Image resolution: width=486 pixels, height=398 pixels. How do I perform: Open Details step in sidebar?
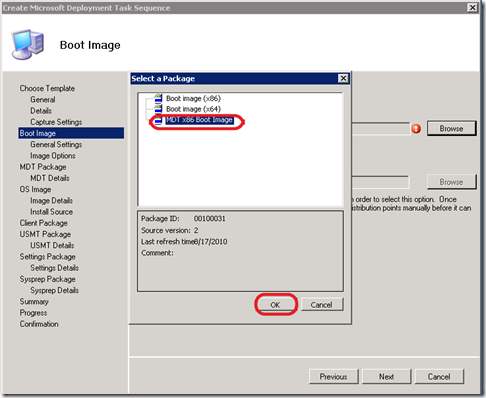[41, 111]
